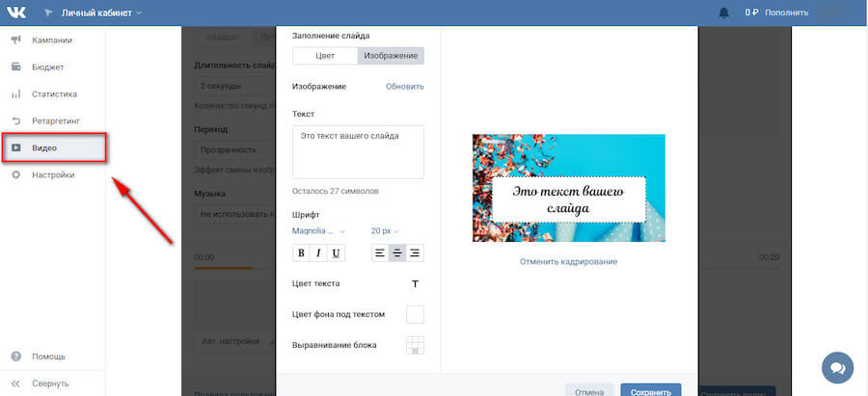Image resolution: width=868 pixels, height=396 pixels.
Task: Click the Сохранить button
Action: pyautogui.click(x=650, y=390)
